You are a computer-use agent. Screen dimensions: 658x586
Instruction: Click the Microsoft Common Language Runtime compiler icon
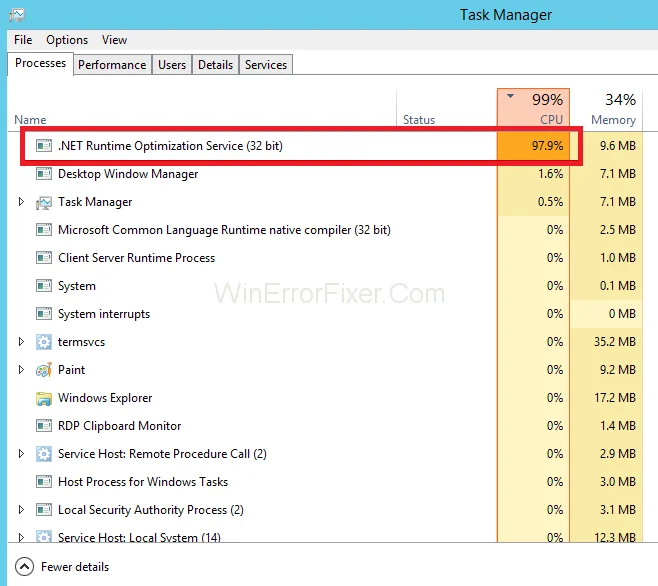(x=44, y=230)
